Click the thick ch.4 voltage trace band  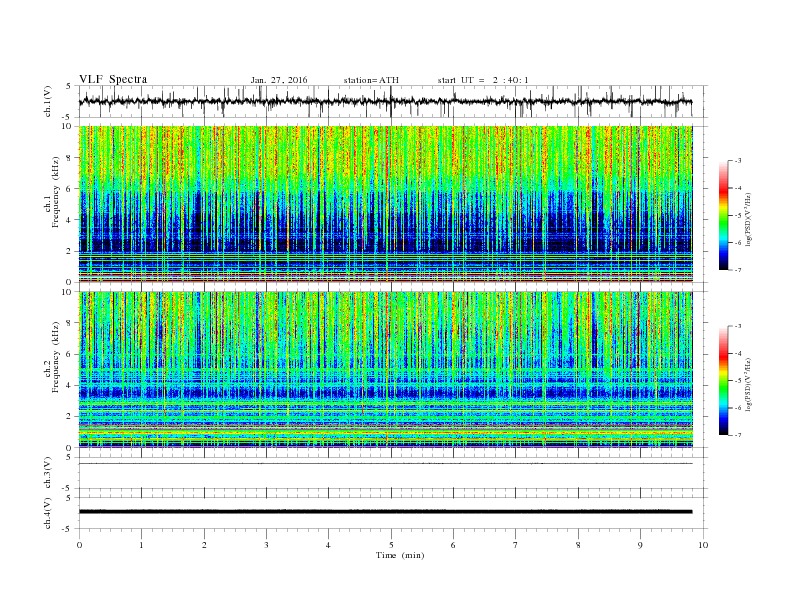[386, 512]
